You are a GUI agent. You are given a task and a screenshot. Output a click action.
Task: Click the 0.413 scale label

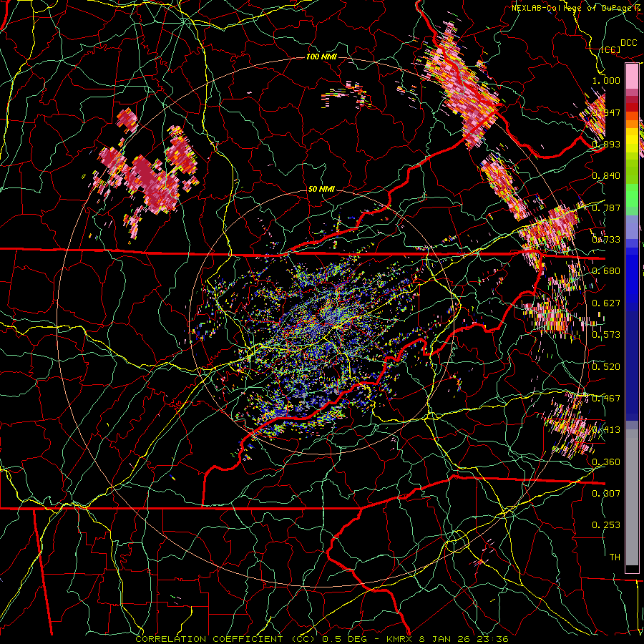[x=606, y=430]
